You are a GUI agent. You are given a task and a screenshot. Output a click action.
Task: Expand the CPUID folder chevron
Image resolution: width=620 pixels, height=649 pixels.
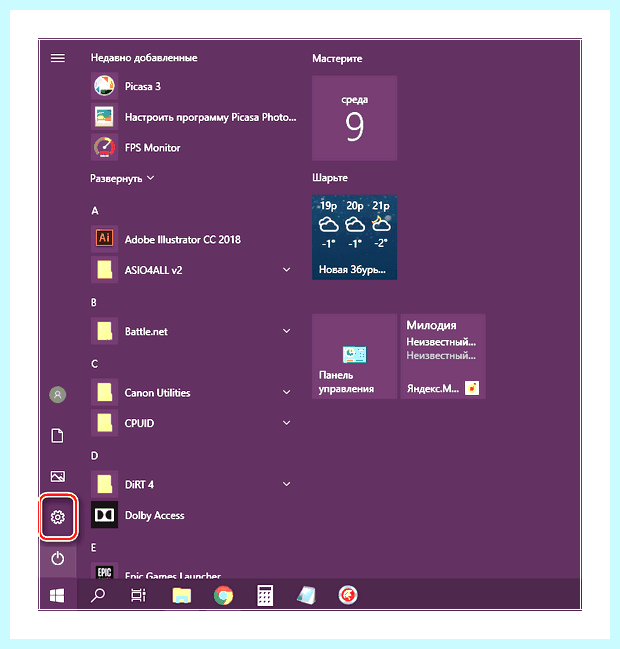tap(286, 423)
